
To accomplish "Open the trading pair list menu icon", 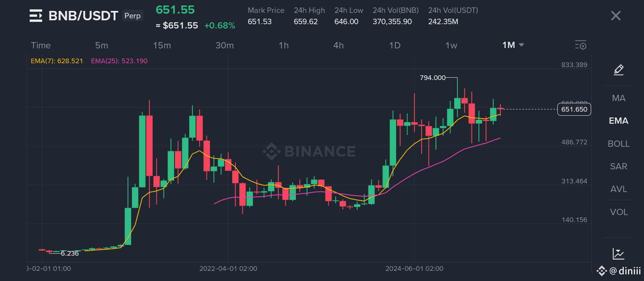I will 36,16.
